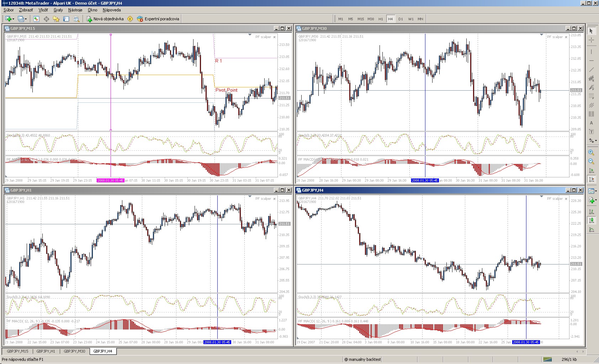
Task: Click the connection bars status indicator
Action: point(547,359)
